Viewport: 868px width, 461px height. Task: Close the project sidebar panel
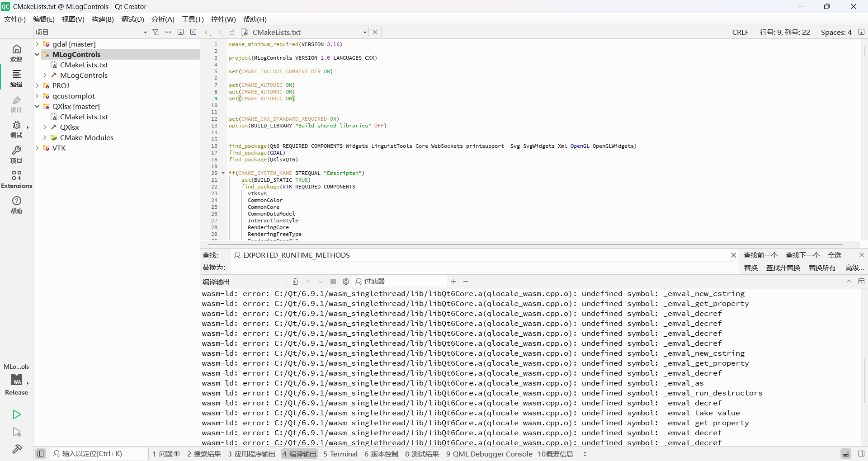click(193, 32)
